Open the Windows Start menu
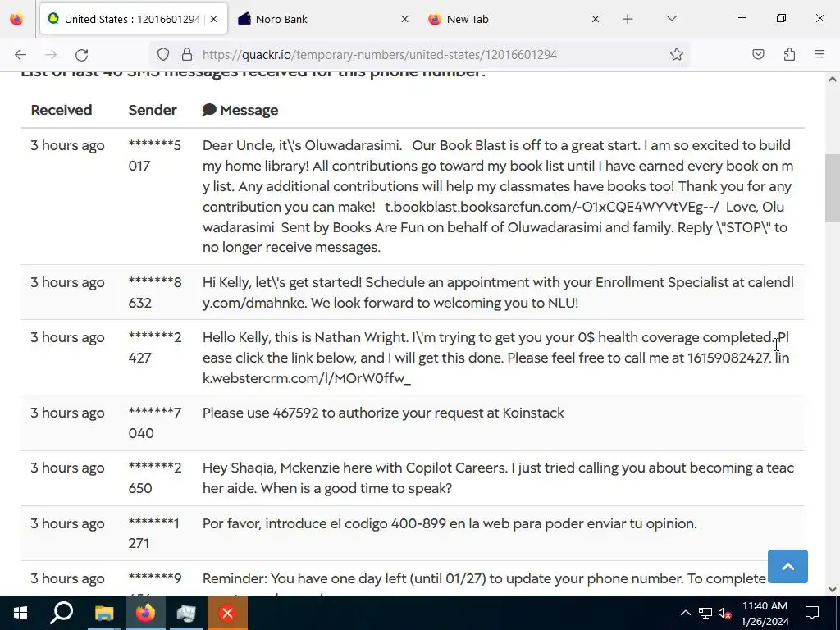The height and width of the screenshot is (630, 840). click(21, 613)
